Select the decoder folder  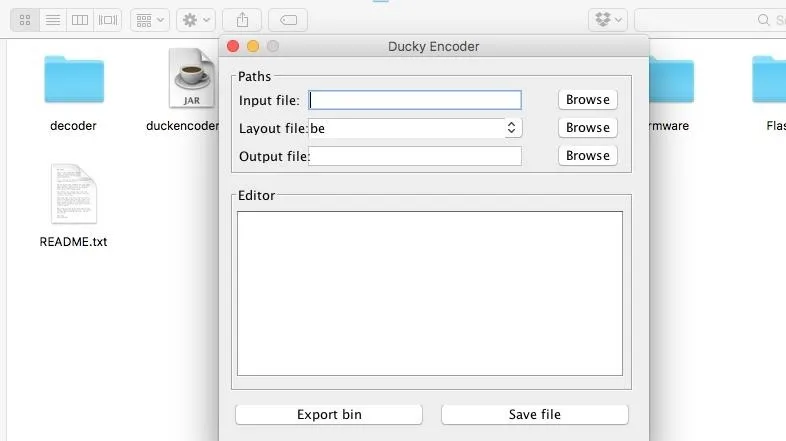tap(73, 80)
